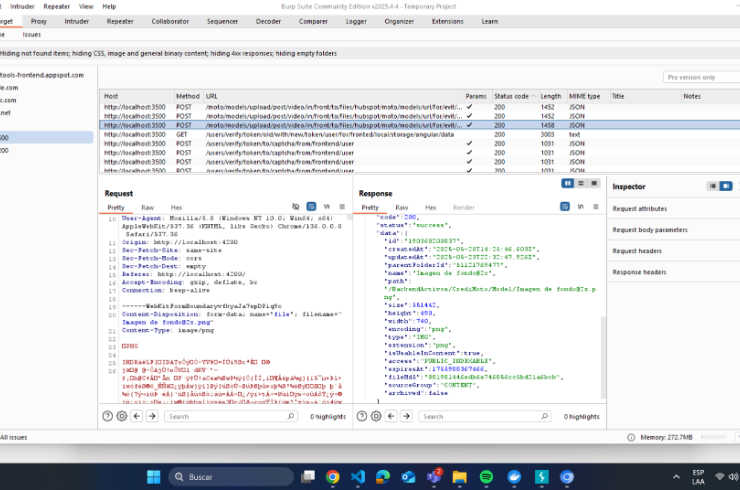Go to previous match in Response search
Screen dimensions: 740x490
pyautogui.click(x=391, y=416)
